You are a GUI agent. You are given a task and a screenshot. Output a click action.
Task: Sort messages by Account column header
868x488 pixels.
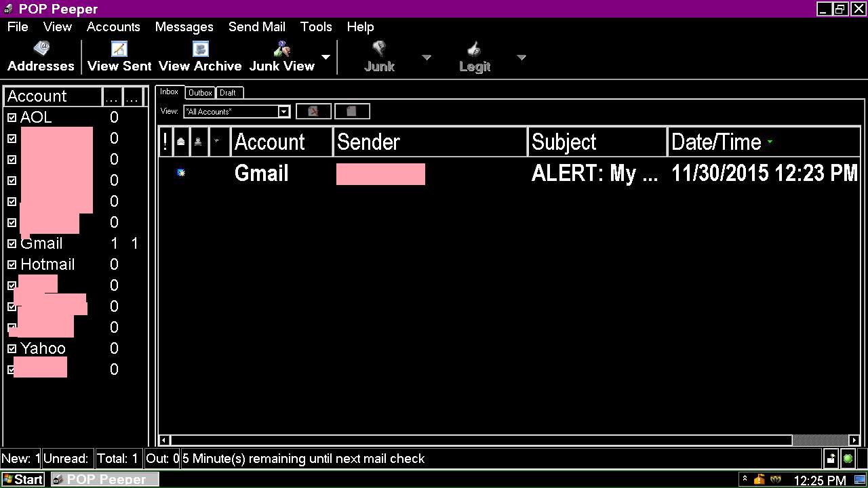point(282,142)
